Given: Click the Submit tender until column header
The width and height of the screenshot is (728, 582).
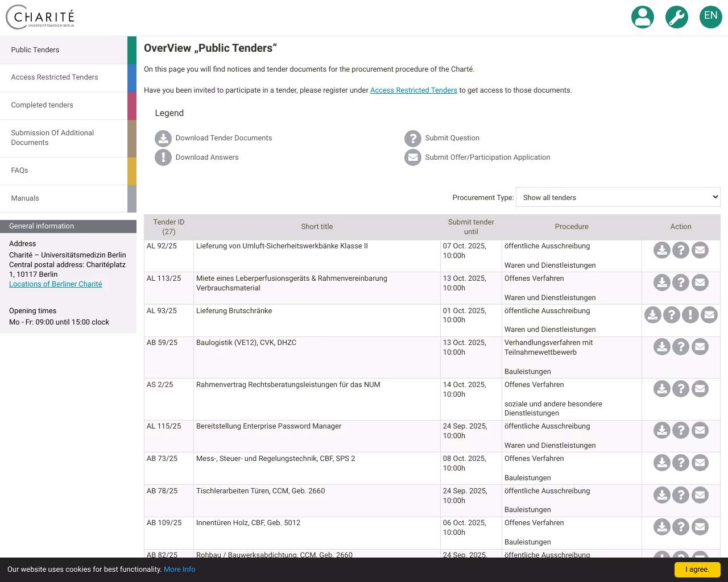Looking at the screenshot, I should (471, 227).
